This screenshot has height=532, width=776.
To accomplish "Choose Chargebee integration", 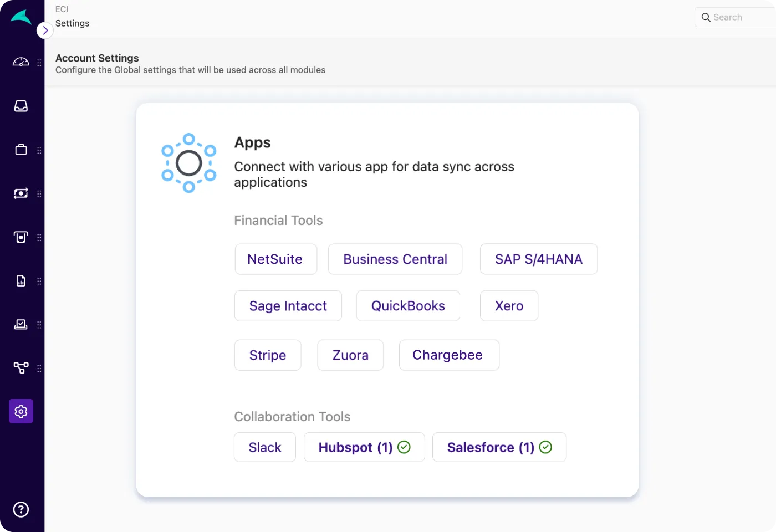I will pyautogui.click(x=449, y=355).
